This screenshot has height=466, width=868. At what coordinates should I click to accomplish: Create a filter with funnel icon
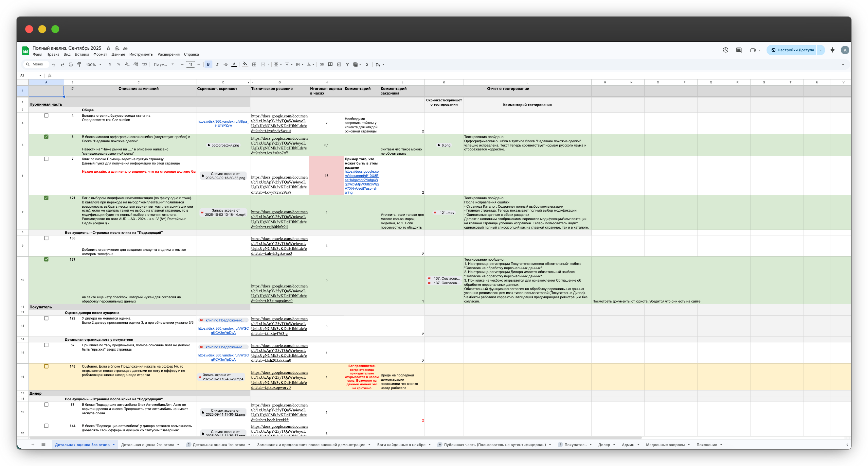[347, 65]
